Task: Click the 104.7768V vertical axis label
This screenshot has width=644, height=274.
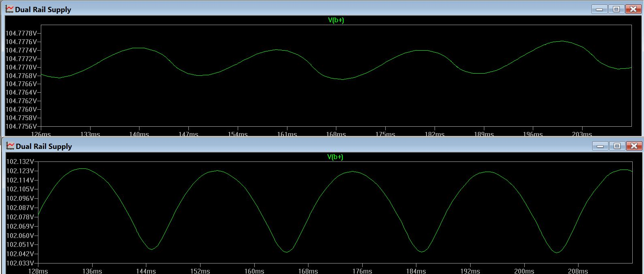Action: pos(21,76)
